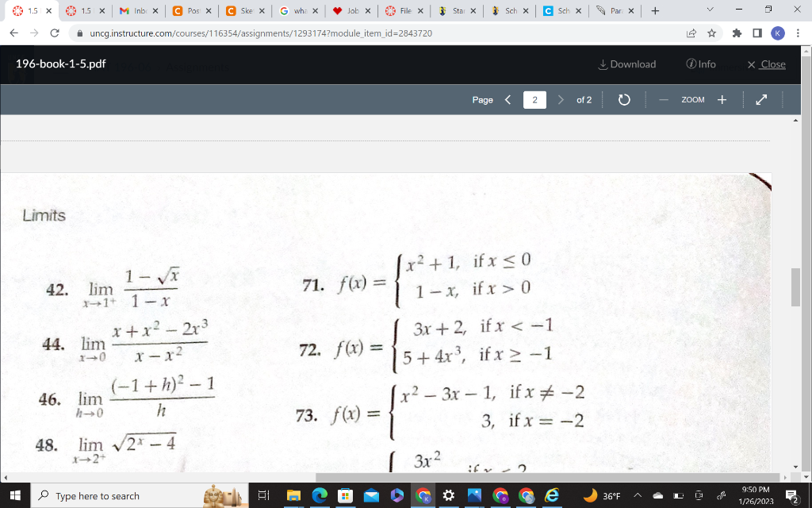
Task: Go to the next PDF page
Action: point(561,100)
